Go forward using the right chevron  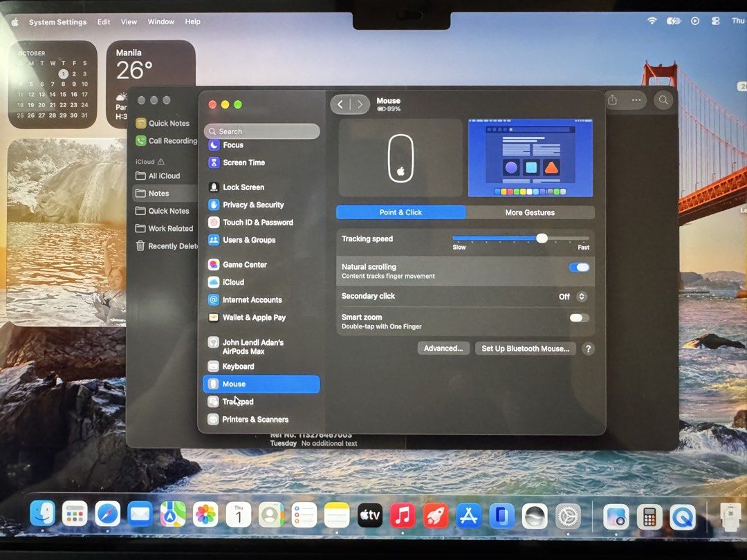[360, 104]
